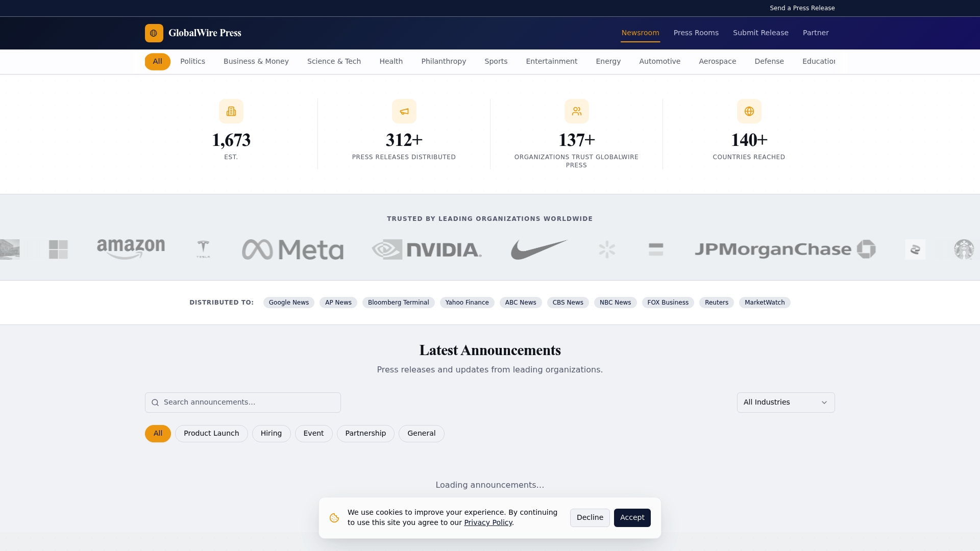
Task: Open the JPMorganChase logo
Action: tap(785, 249)
